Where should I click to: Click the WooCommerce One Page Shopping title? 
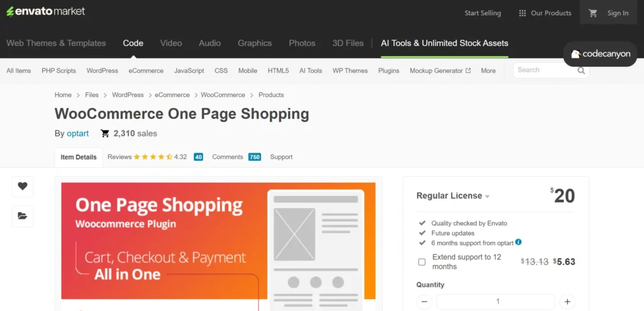[182, 114]
